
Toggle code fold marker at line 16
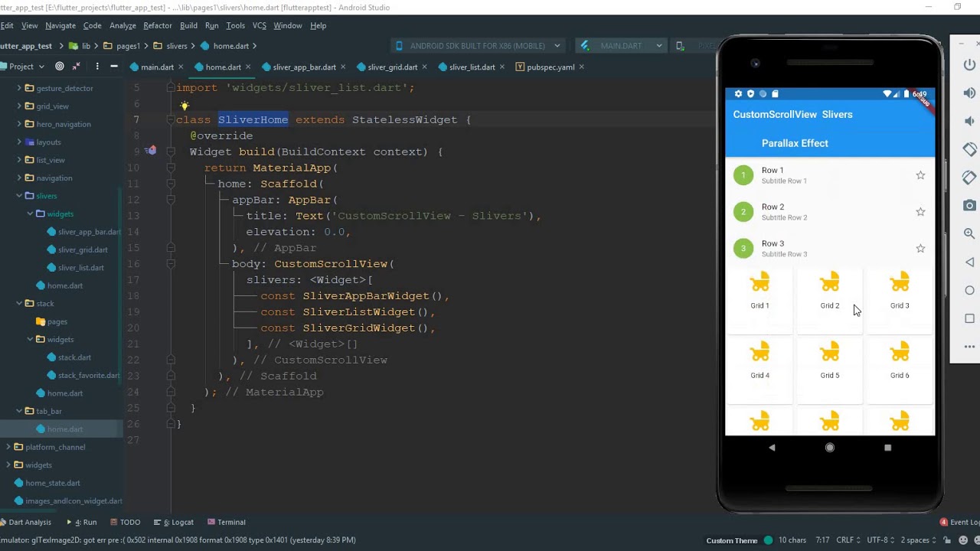[x=171, y=264]
